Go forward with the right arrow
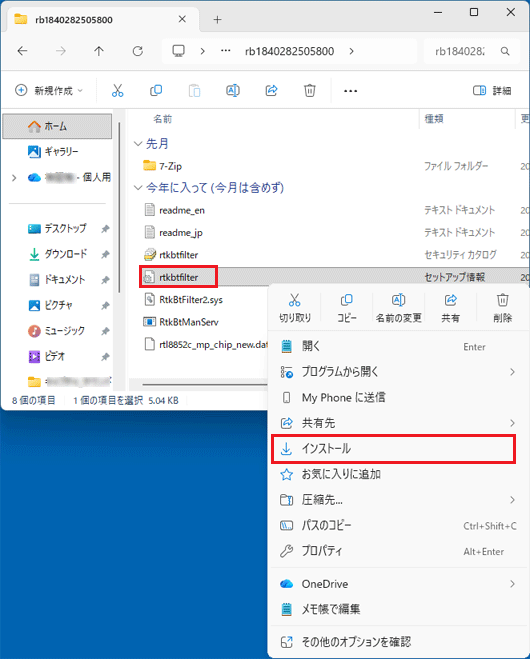530x659 pixels. click(x=61, y=51)
